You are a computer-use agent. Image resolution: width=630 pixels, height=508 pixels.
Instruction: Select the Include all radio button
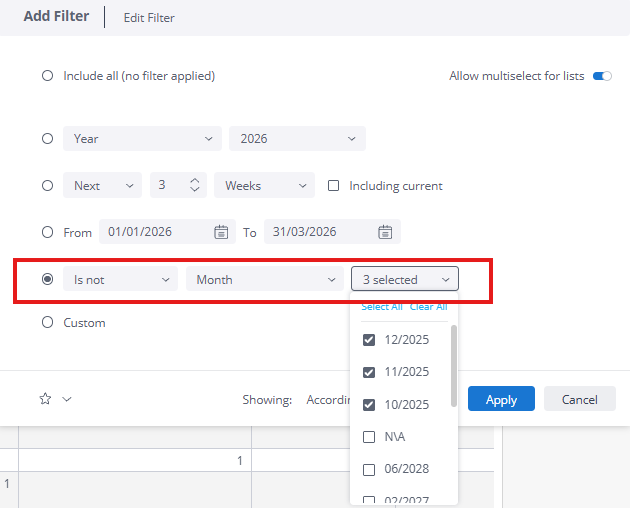coord(47,76)
